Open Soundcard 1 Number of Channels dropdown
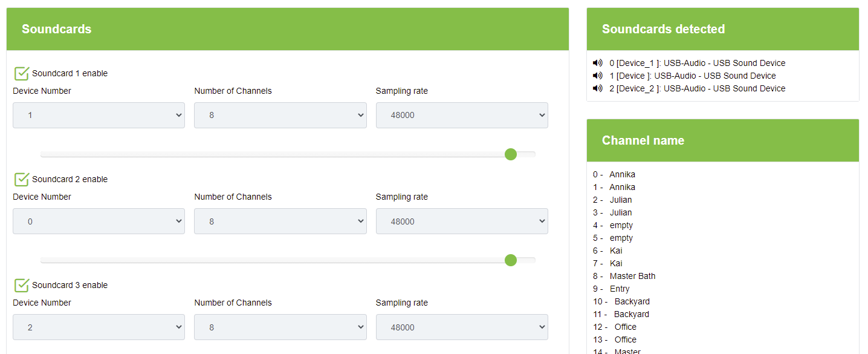This screenshot has width=868, height=354. pyautogui.click(x=280, y=115)
